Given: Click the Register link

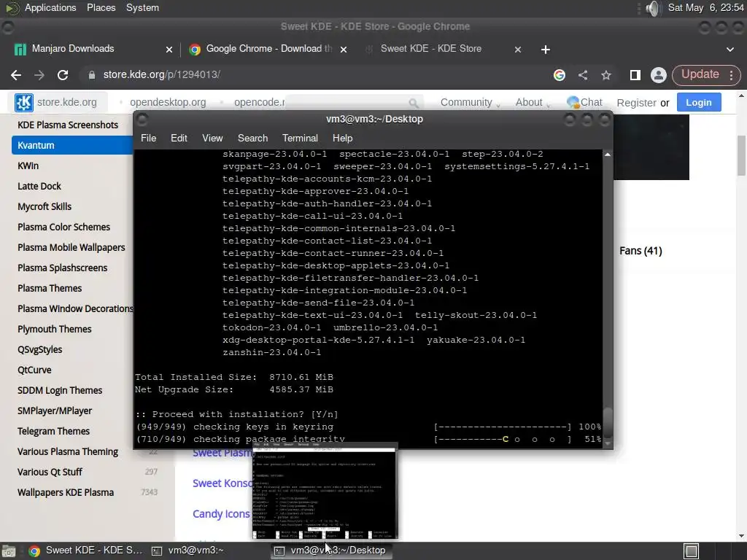Looking at the screenshot, I should coord(636,103).
